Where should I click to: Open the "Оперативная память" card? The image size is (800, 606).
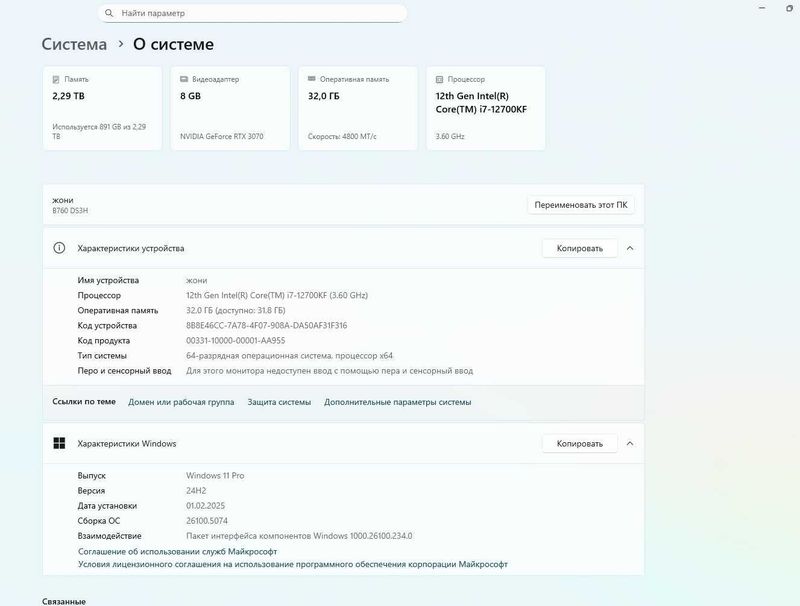(x=358, y=108)
